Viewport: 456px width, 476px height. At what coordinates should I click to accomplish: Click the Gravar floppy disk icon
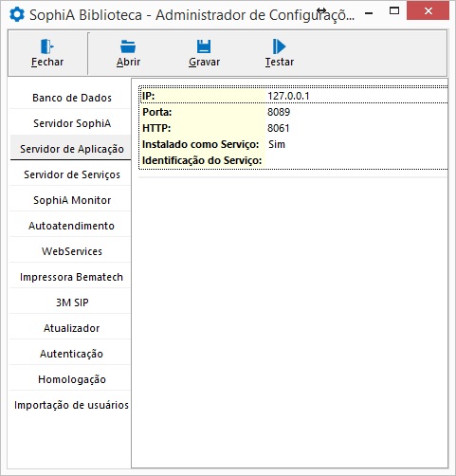pyautogui.click(x=204, y=46)
